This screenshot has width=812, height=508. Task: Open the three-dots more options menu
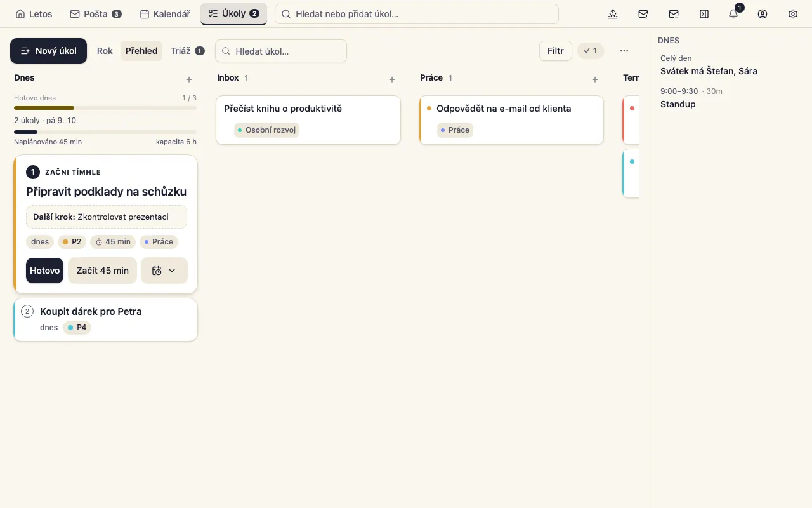[x=624, y=51]
